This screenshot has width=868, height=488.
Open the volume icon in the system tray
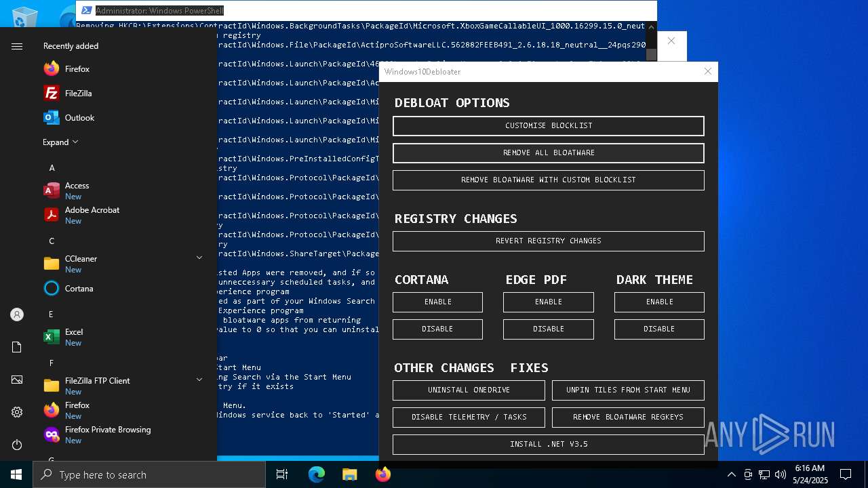click(x=781, y=474)
